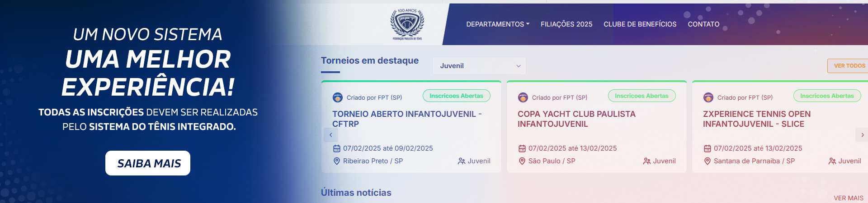Click the people icon beside Juvenil on Yacht Club card
Screen dimensions: 868x203
[646, 161]
